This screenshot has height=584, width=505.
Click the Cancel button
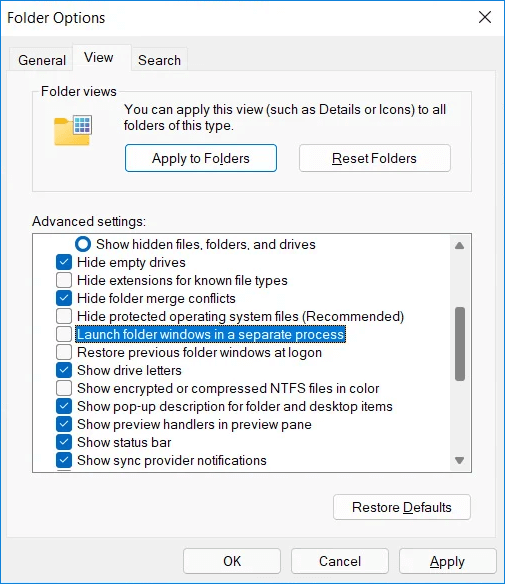point(340,561)
